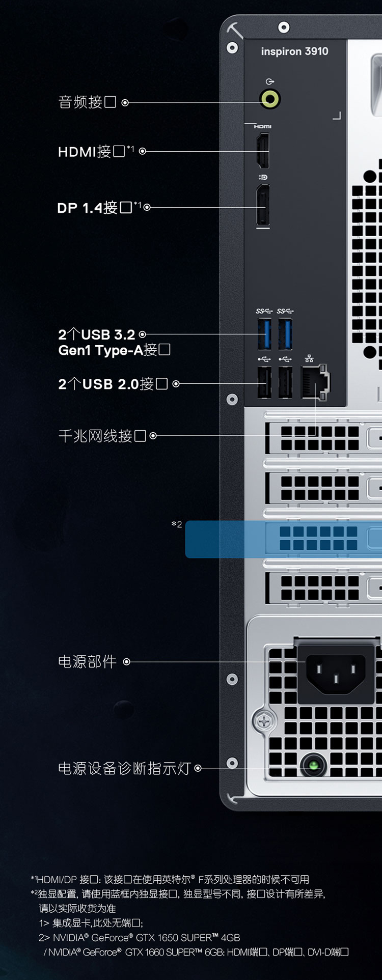Click the 电源部件 label
This screenshot has height=980, width=382.
click(x=87, y=662)
